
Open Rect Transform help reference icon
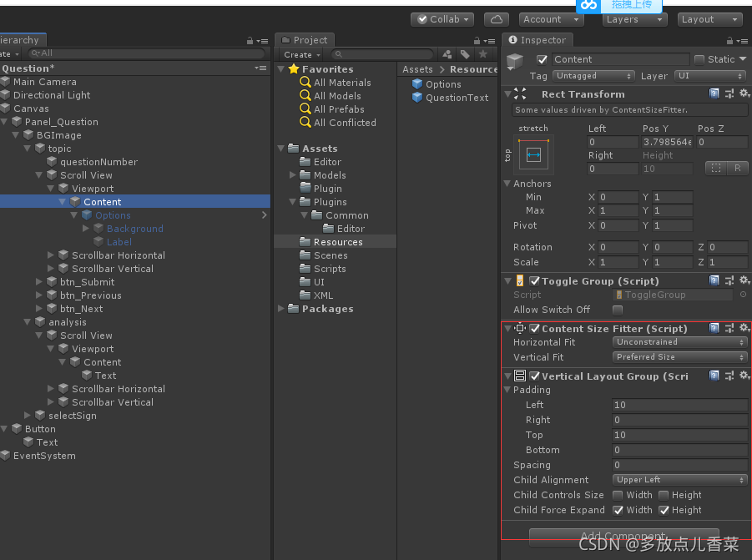click(714, 93)
